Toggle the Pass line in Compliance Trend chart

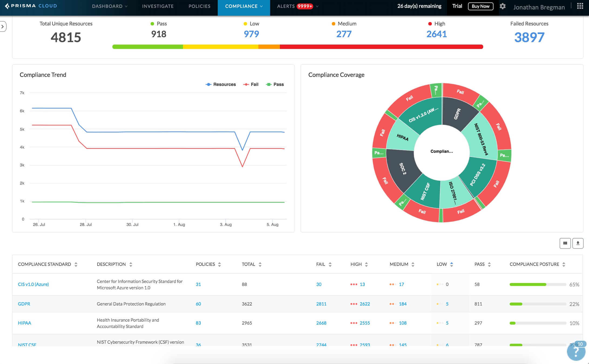(276, 84)
